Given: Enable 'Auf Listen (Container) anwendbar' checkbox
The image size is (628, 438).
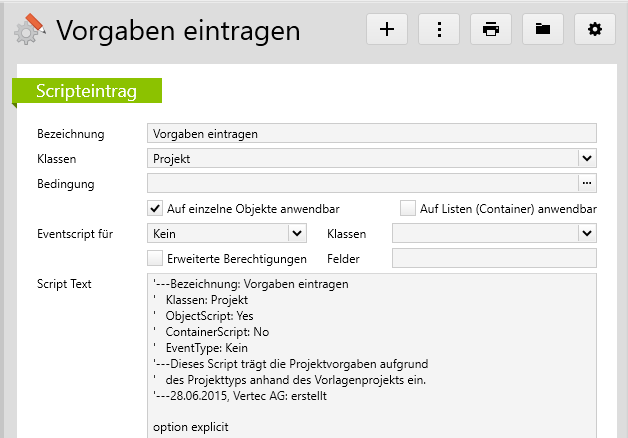Looking at the screenshot, I should pos(407,209).
